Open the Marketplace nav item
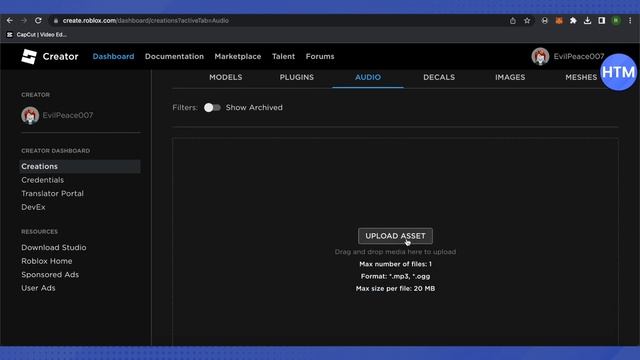 pos(238,56)
